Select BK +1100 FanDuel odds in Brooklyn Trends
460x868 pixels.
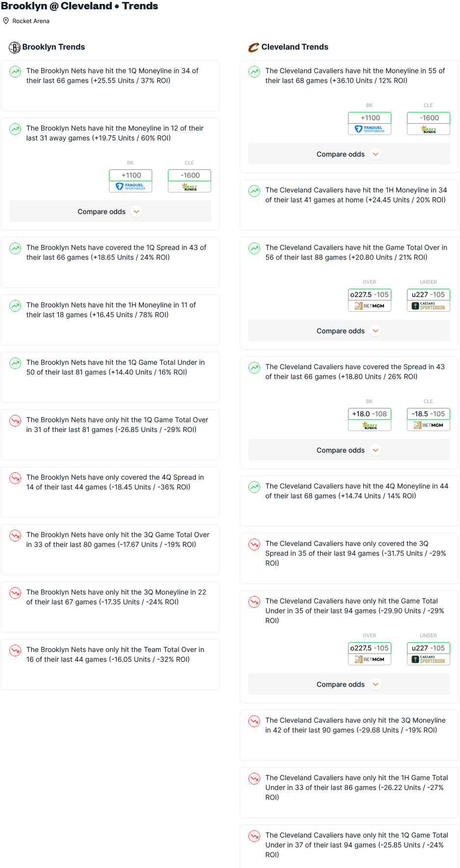click(131, 181)
